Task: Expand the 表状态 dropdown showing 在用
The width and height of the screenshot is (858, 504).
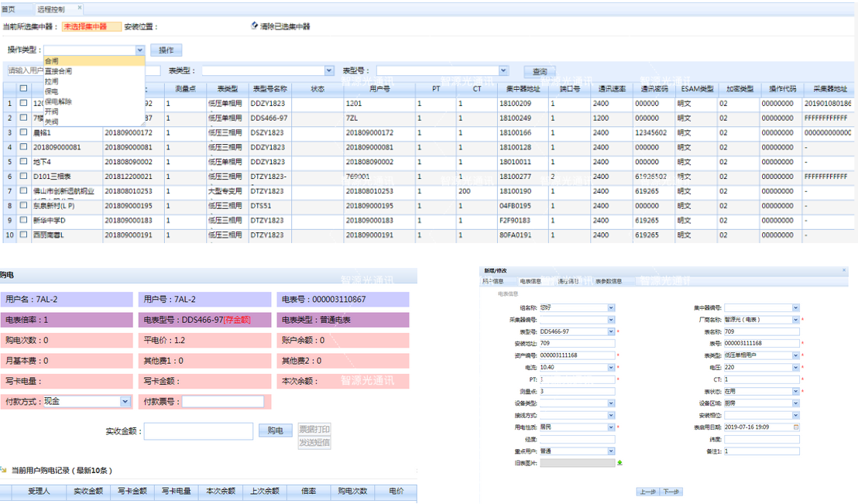Action: [795, 391]
